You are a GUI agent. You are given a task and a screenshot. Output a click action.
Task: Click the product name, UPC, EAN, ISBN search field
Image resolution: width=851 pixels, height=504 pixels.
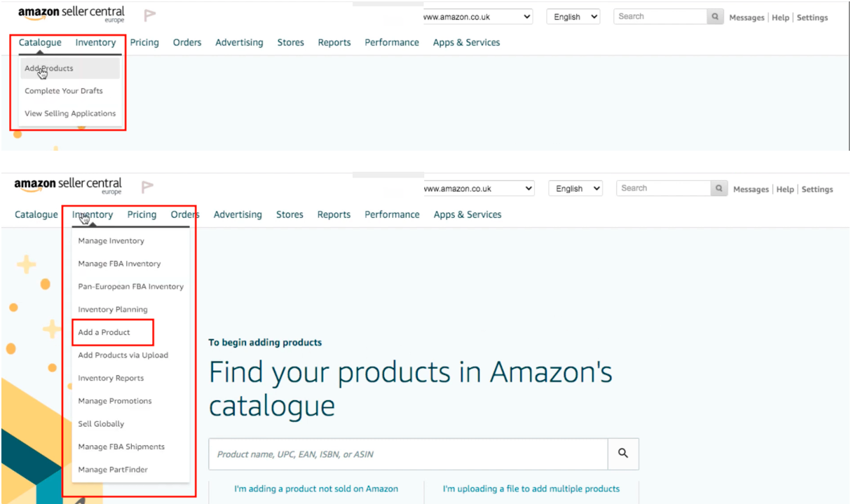click(x=408, y=454)
